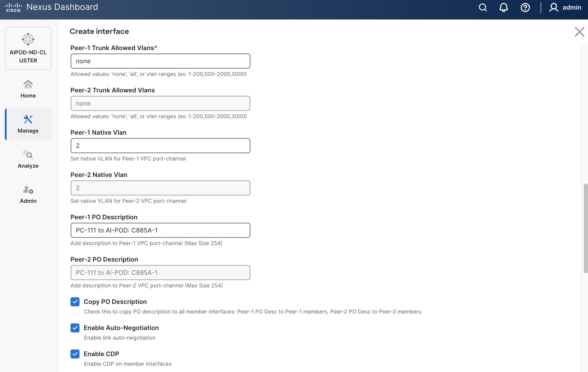Select the Manage tools icon
This screenshot has width=588, height=372.
[28, 119]
